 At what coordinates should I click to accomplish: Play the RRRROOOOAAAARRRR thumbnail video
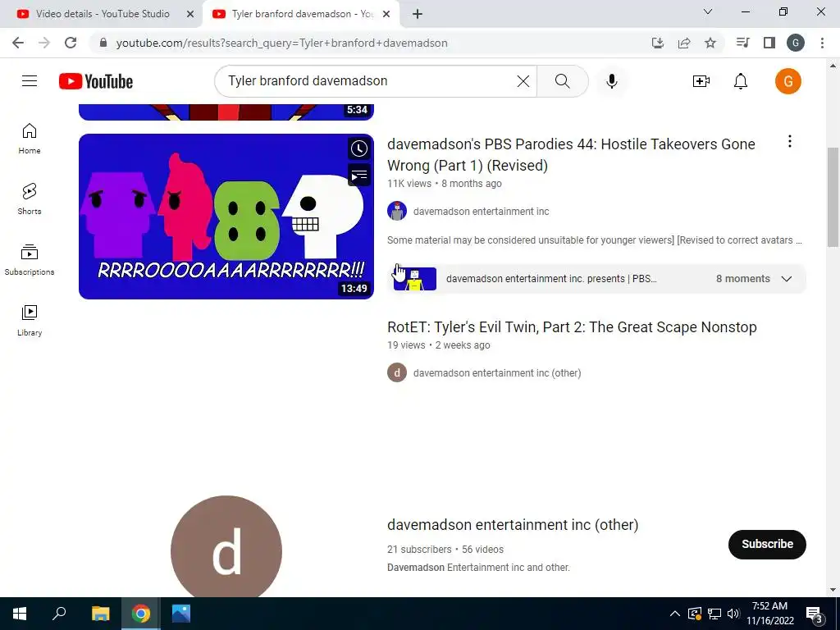pyautogui.click(x=226, y=217)
